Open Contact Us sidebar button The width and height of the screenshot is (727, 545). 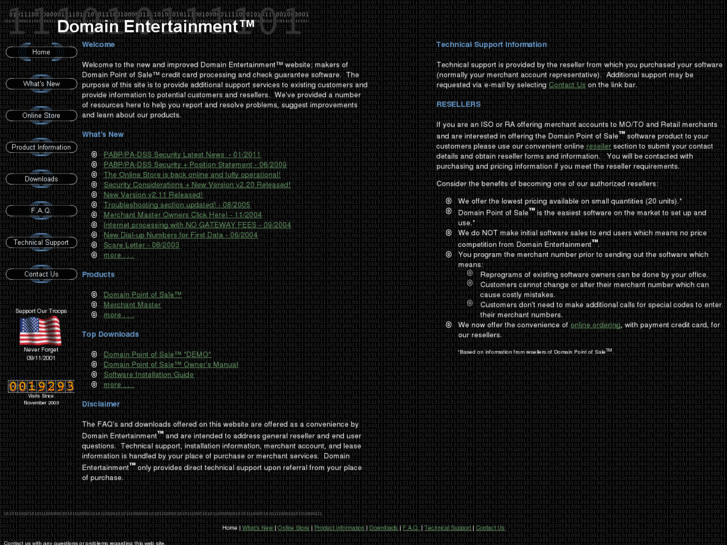[x=41, y=274]
